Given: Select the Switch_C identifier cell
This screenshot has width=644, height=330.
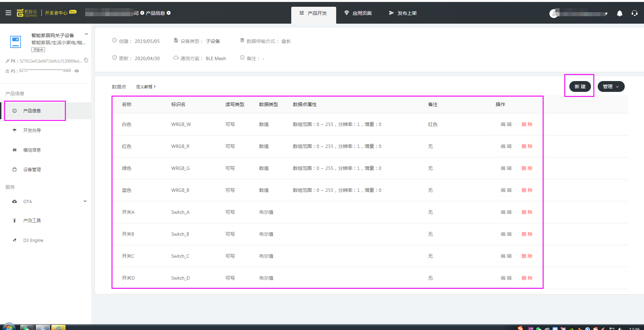Looking at the screenshot, I should coord(180,256).
